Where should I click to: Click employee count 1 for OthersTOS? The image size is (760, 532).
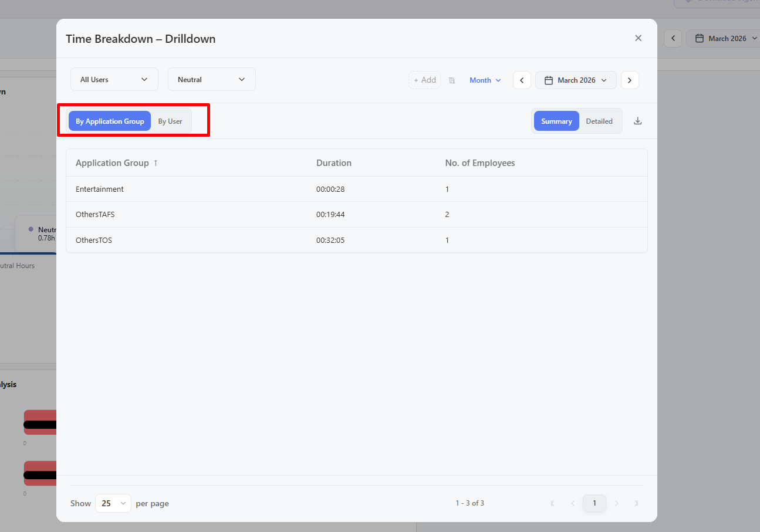click(447, 240)
